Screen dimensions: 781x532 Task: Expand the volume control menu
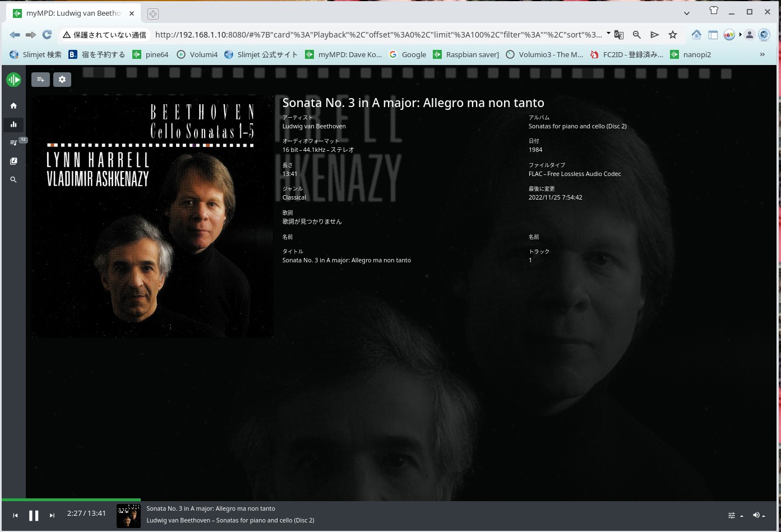(x=759, y=516)
